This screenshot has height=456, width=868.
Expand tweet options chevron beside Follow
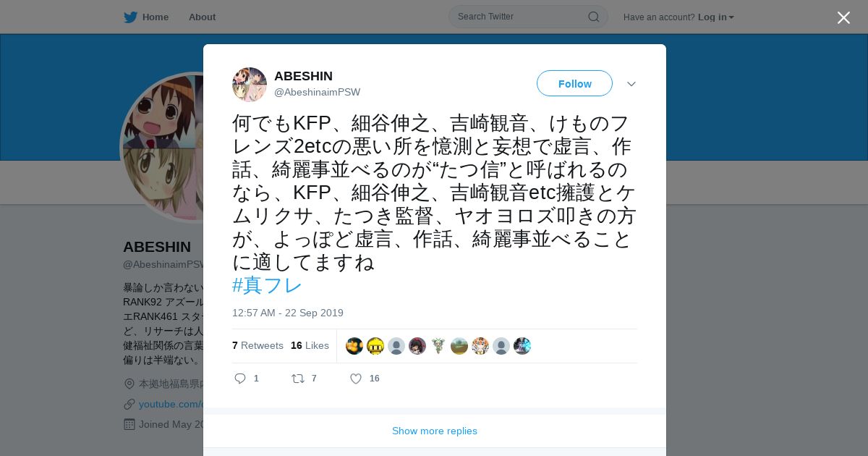(x=631, y=84)
